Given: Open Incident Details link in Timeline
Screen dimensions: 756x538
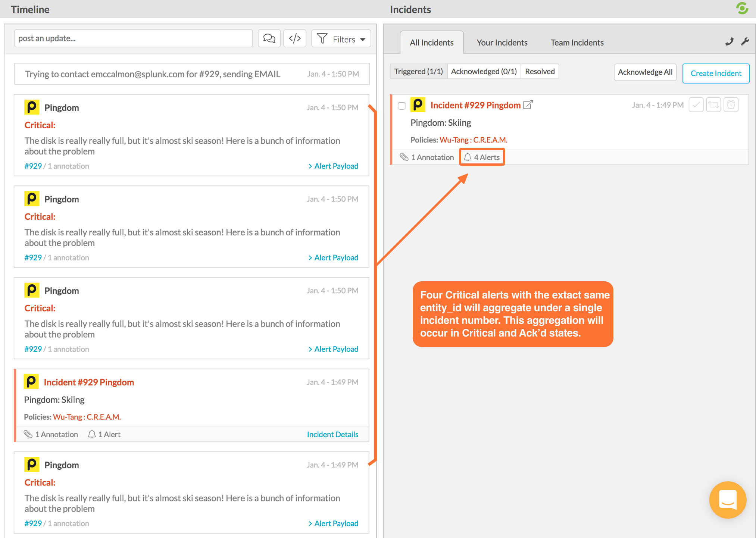Looking at the screenshot, I should 332,434.
